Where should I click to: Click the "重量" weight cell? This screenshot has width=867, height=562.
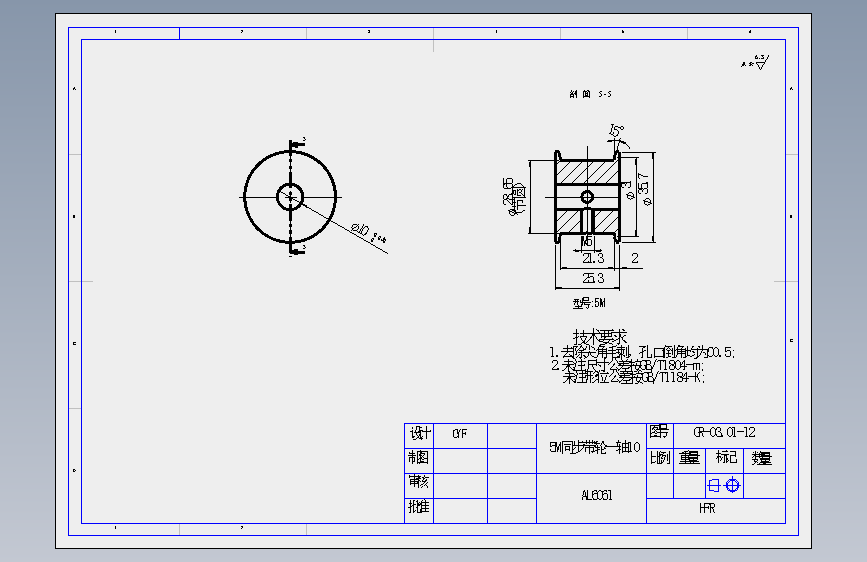click(x=690, y=459)
